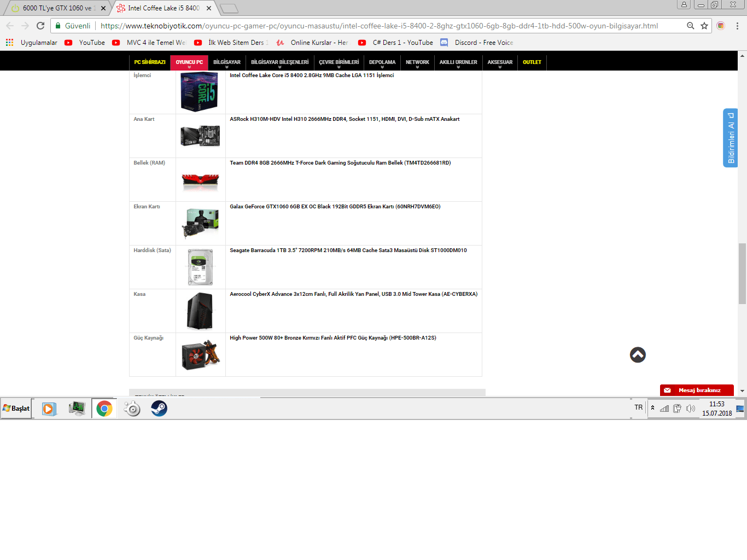Open the Bildirimleri Al notification tab

[x=731, y=138]
